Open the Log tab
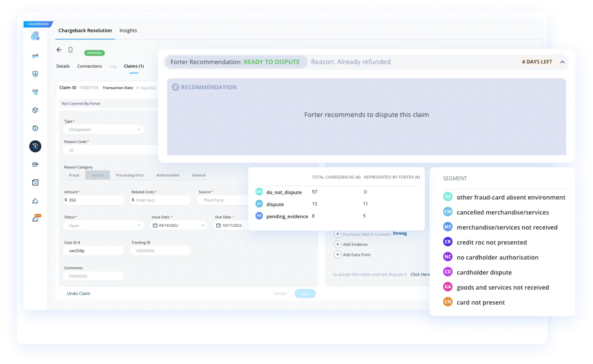593x364 pixels. 113,66
